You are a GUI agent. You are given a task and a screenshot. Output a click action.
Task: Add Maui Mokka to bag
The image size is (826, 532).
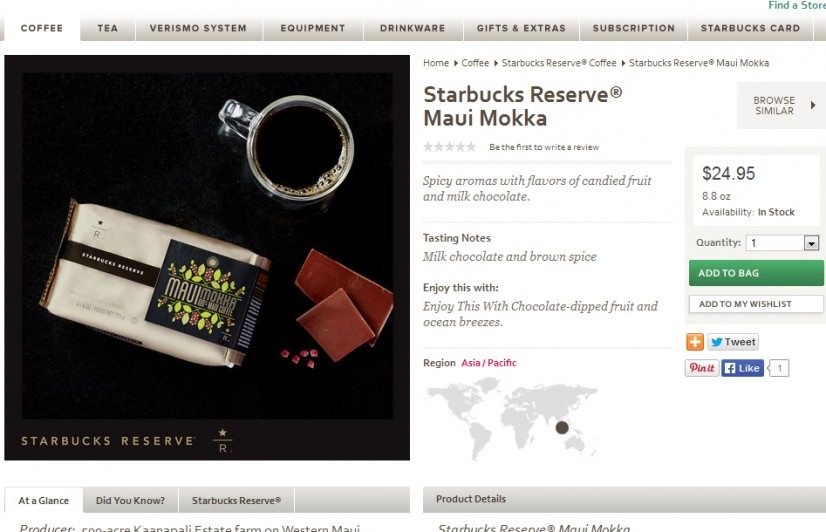[x=756, y=273]
